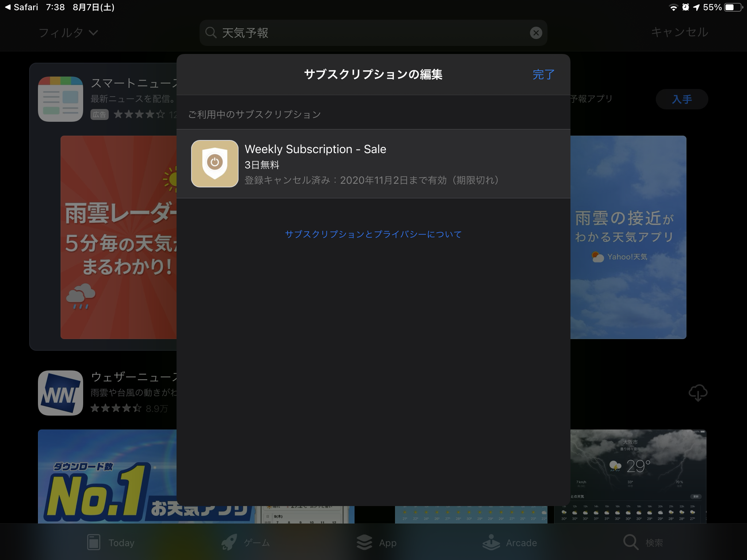Select the Weekly Subscription - Sale row
This screenshot has width=747, height=560.
pyautogui.click(x=372, y=164)
